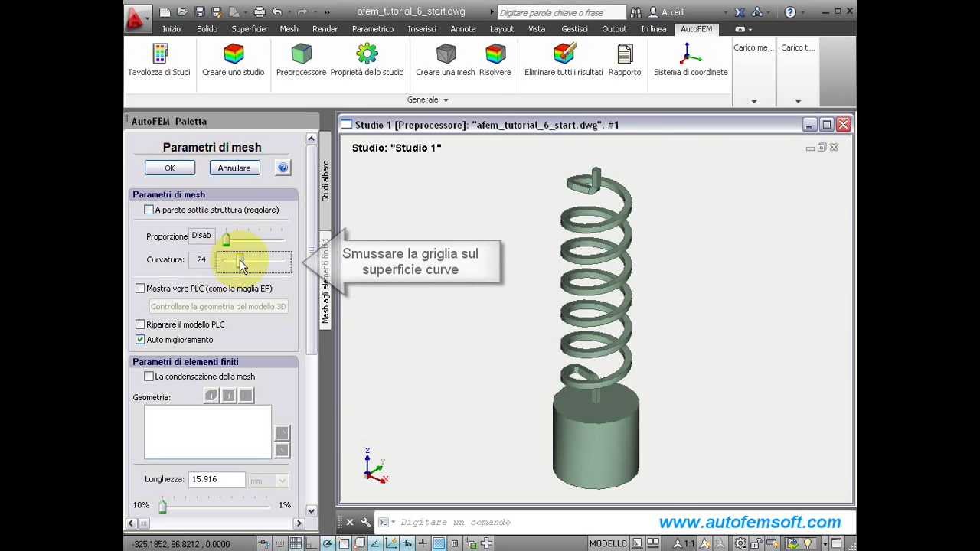
Task: Uncheck Auto miglioramento checkbox
Action: click(x=140, y=340)
